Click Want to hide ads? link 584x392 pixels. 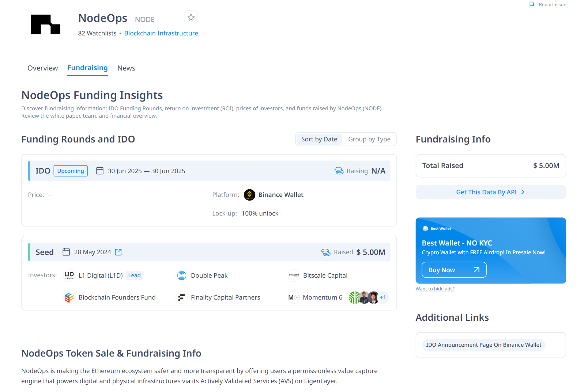[435, 289]
